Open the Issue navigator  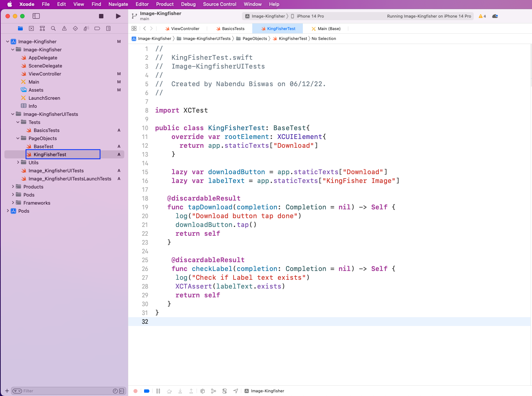pyautogui.click(x=65, y=29)
